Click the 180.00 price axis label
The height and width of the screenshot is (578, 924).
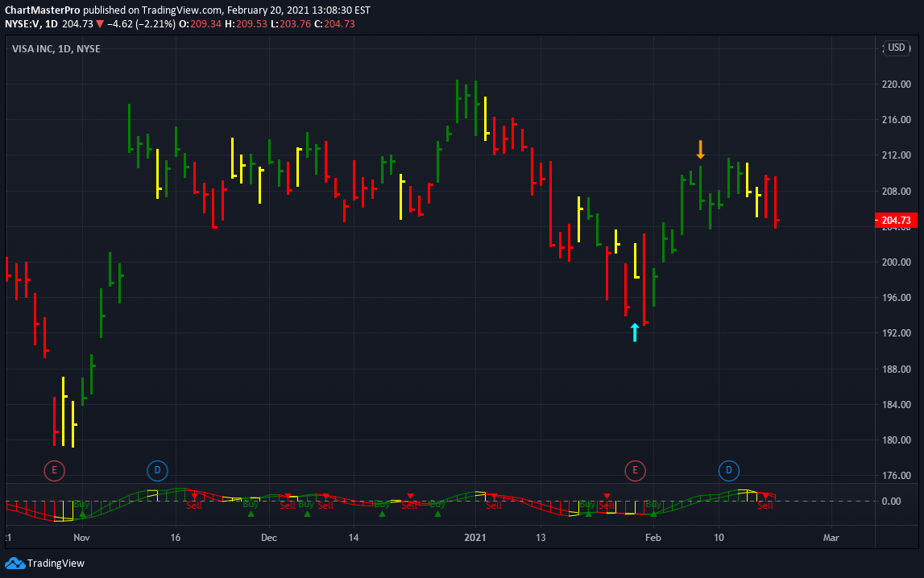(x=897, y=440)
